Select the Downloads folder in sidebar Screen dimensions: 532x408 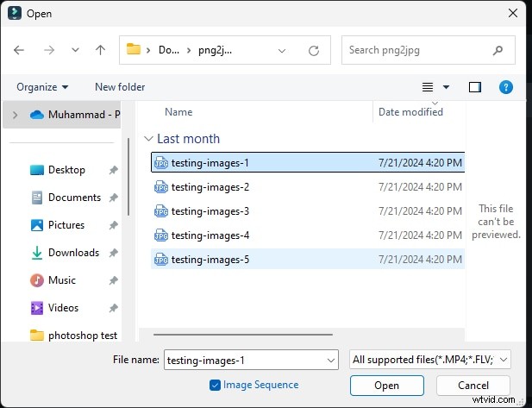73,253
